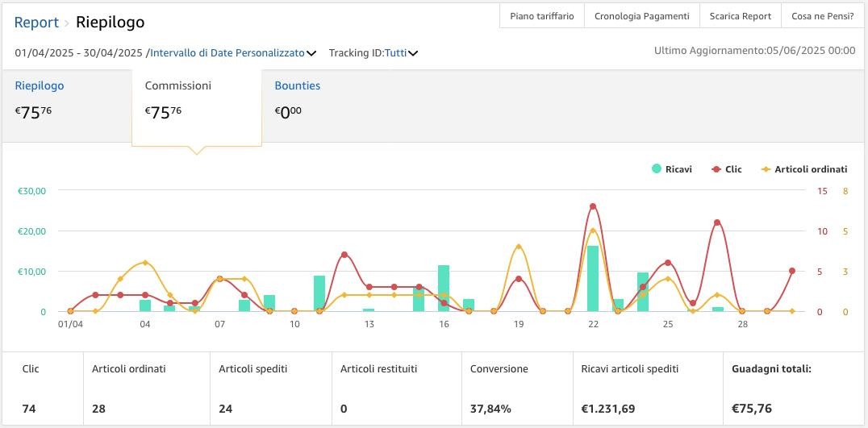Expand the Intervallo di Date Personalizzato dropdown
Viewport: 868px width, 428px height.
(x=232, y=53)
